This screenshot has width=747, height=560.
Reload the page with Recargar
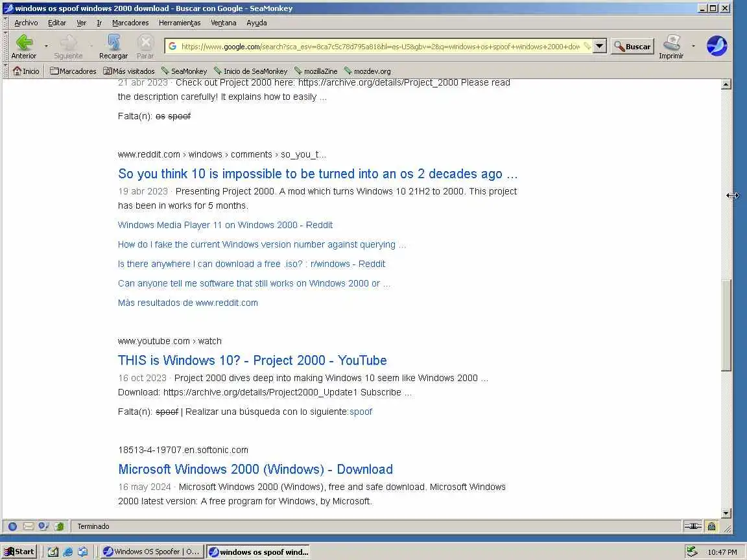(113, 47)
